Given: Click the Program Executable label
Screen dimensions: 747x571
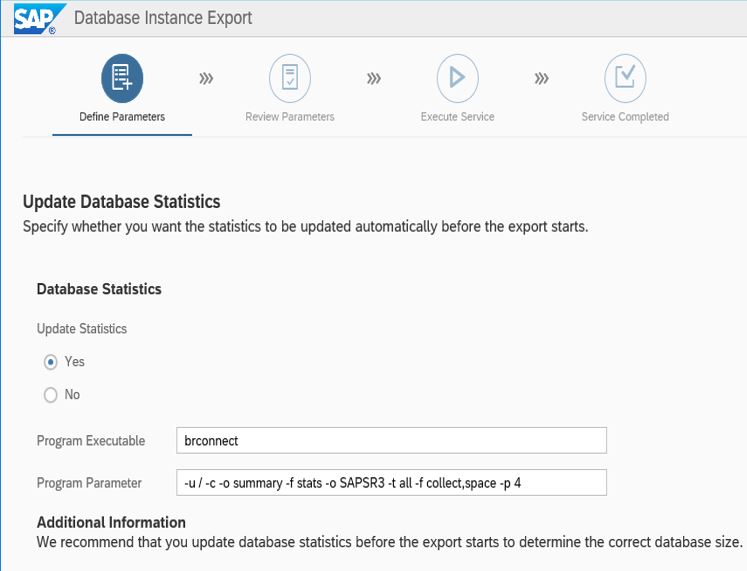Looking at the screenshot, I should click(91, 441).
